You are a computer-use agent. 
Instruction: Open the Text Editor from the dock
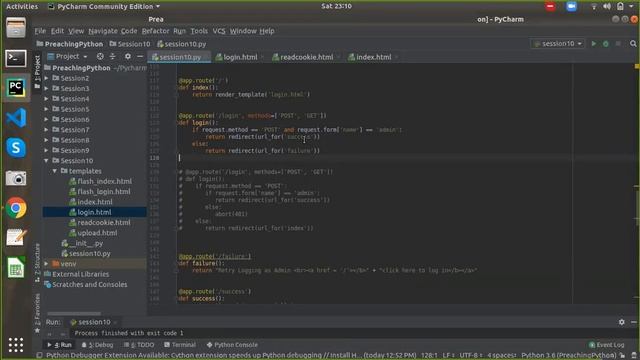[16, 238]
